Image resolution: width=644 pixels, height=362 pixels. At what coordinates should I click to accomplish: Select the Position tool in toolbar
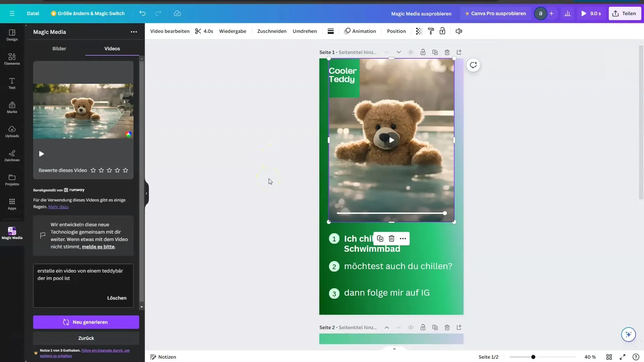pyautogui.click(x=396, y=31)
